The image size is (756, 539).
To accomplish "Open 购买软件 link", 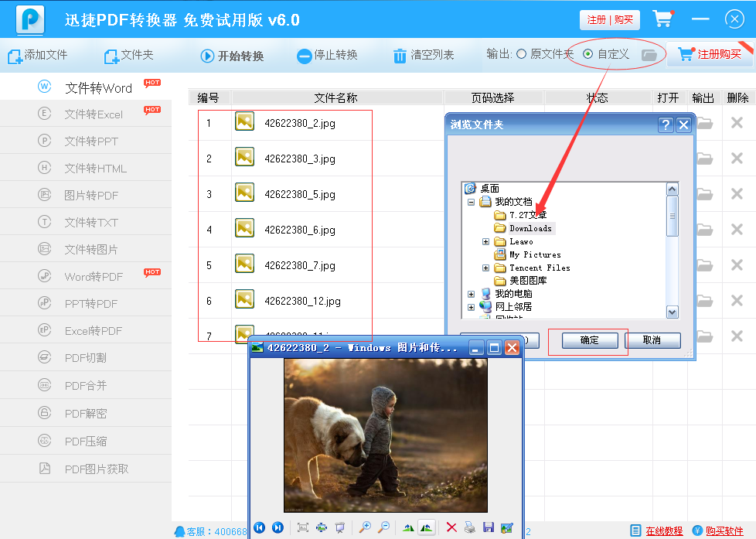I will pos(724,530).
